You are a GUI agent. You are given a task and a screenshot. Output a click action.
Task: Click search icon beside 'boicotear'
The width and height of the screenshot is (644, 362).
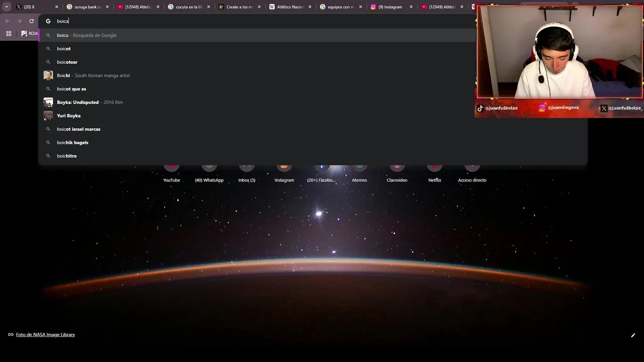48,62
